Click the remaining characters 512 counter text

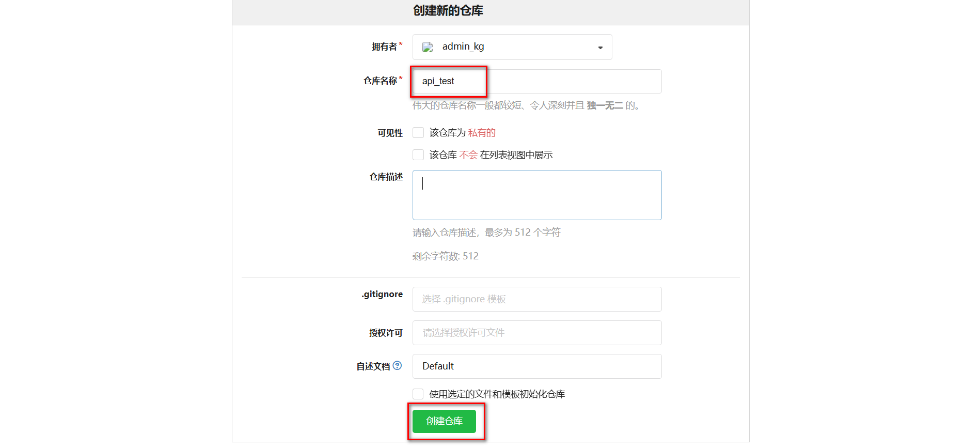[x=446, y=256]
